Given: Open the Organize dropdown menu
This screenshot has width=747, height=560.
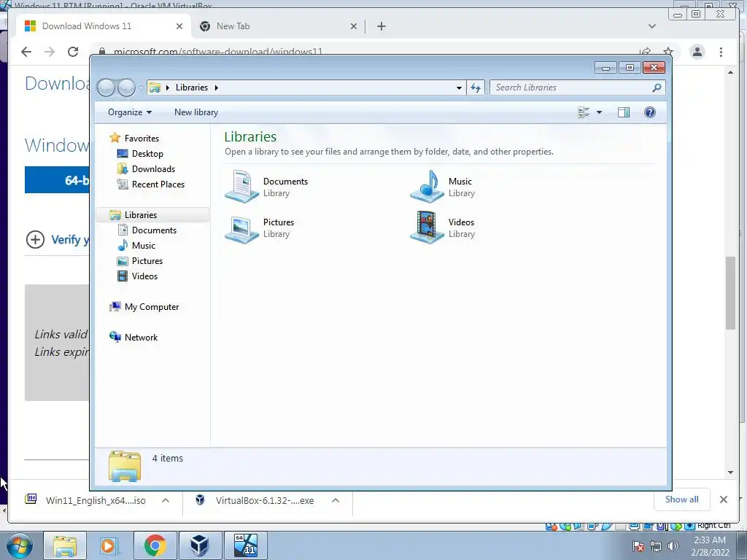Looking at the screenshot, I should click(x=130, y=112).
